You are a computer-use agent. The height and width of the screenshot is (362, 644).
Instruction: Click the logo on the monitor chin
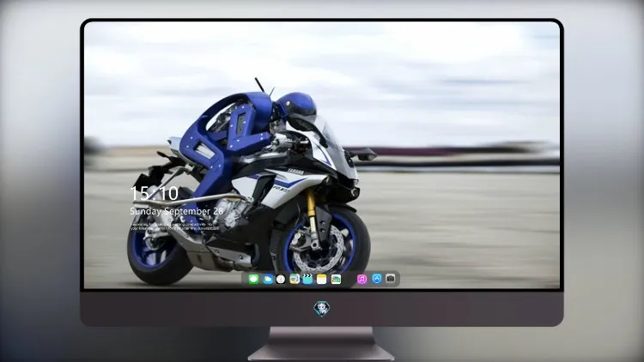click(x=322, y=309)
